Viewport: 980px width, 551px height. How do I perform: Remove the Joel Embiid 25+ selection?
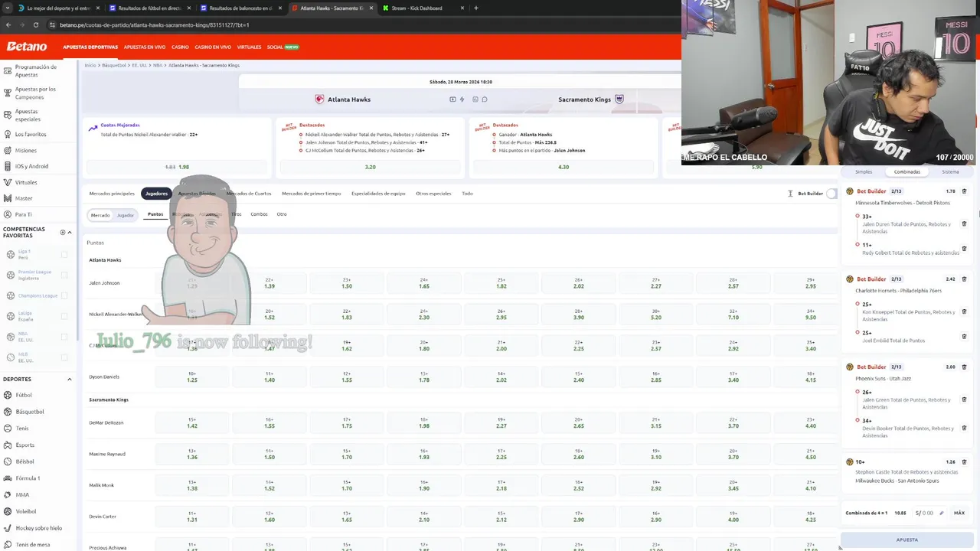pos(964,337)
